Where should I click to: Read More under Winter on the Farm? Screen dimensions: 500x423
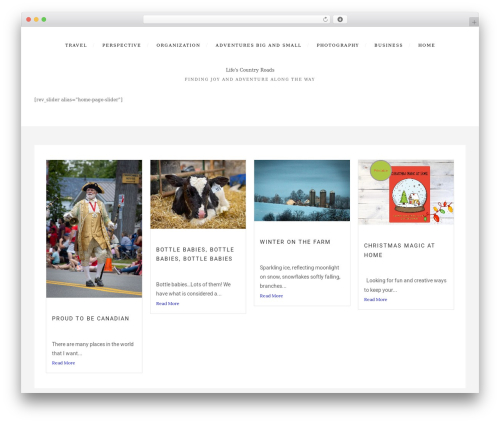271,296
